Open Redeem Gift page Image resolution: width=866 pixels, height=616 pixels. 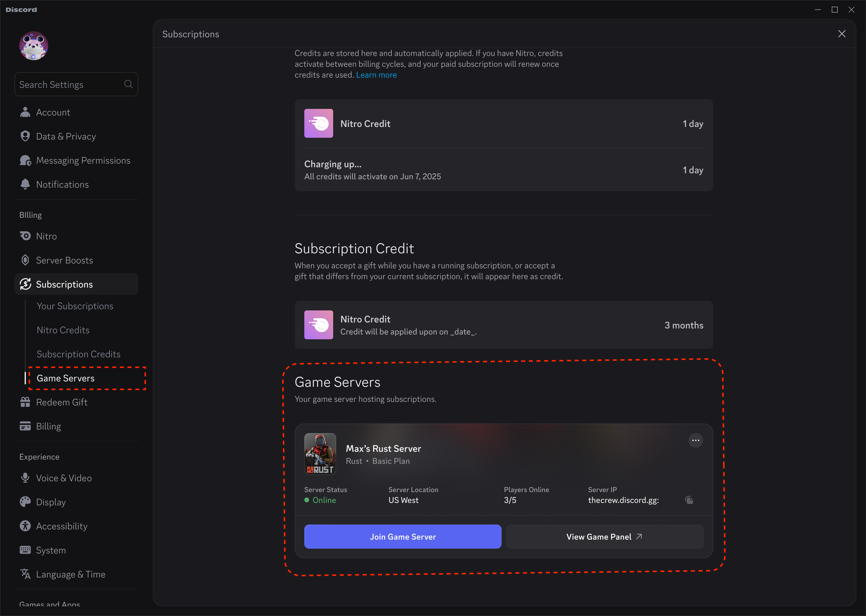pos(76,402)
